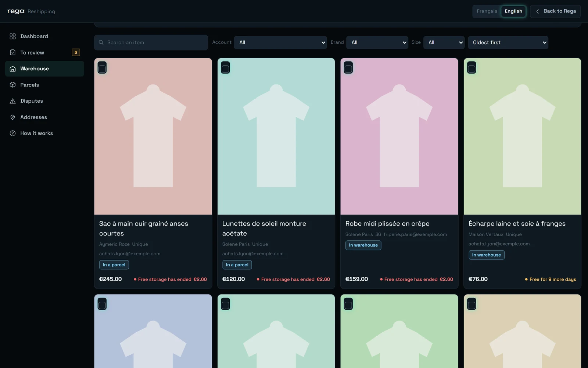Screen dimensions: 588x368
Task: Click Free for 9 more days status
Action: pyautogui.click(x=551, y=280)
